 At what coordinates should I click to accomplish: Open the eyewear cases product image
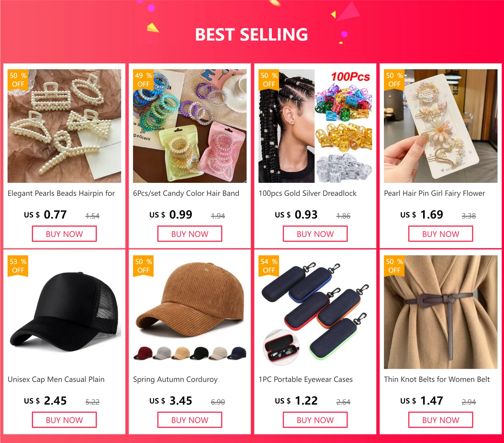pos(315,312)
